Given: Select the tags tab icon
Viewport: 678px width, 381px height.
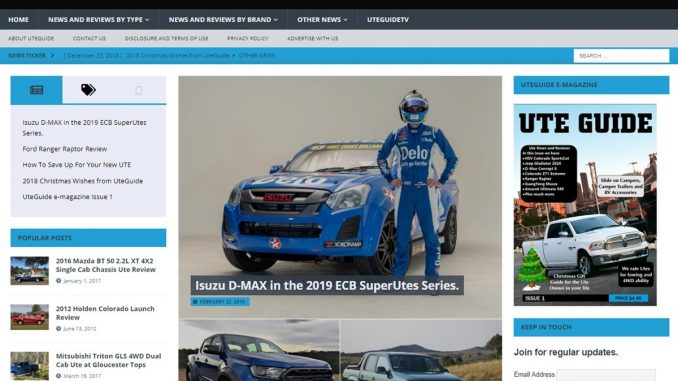Looking at the screenshot, I should [88, 90].
